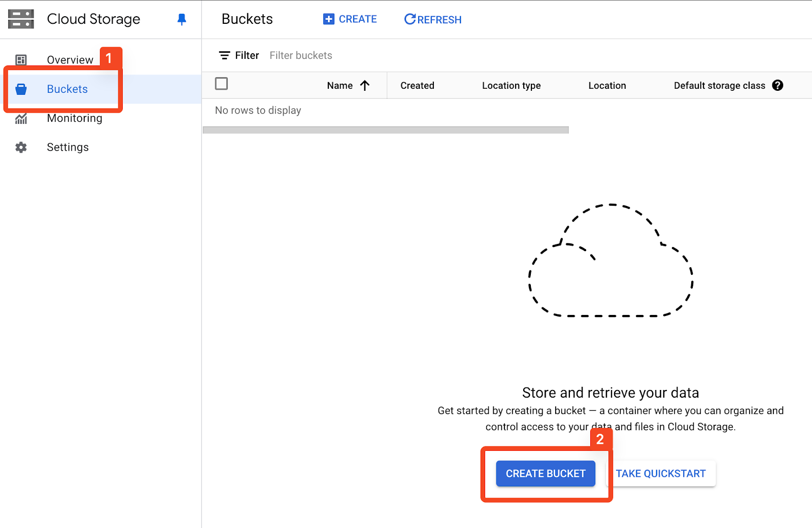This screenshot has width=812, height=528.
Task: Click the Settings gear icon
Action: [x=21, y=147]
